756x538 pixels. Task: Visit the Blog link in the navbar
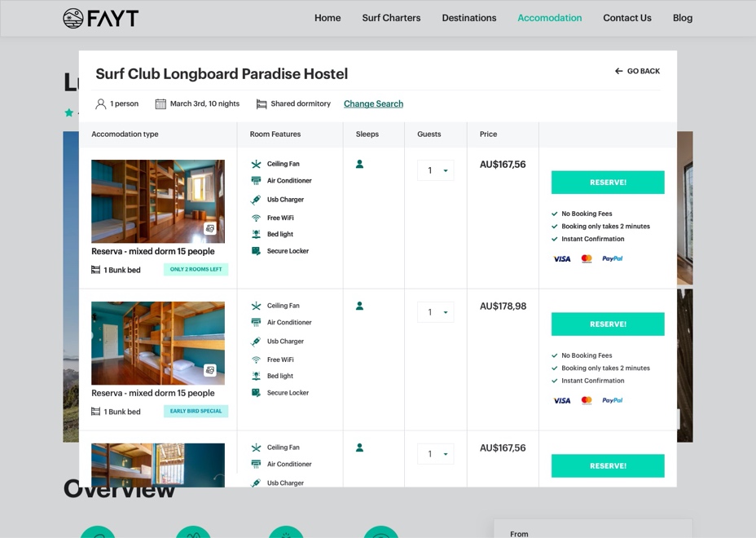click(x=682, y=18)
